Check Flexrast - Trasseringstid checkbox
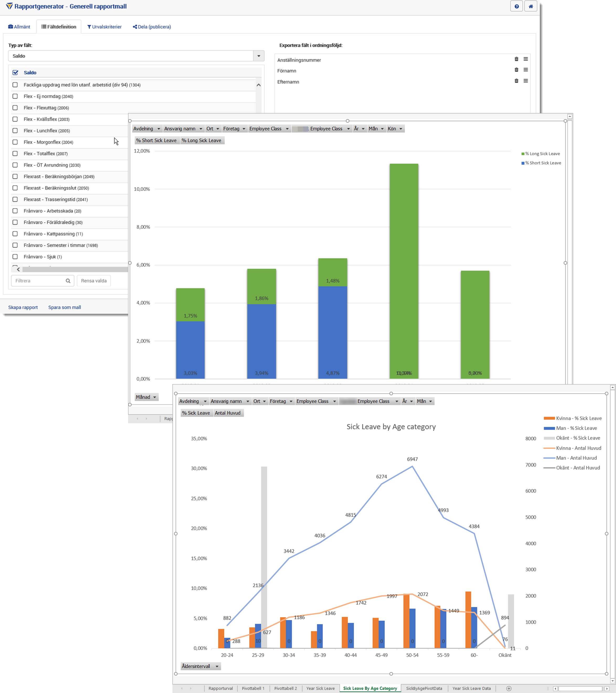This screenshot has height=693, width=616. pos(15,199)
